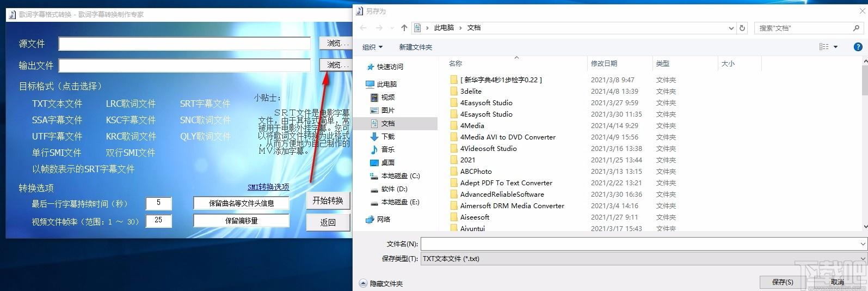868x291 pixels.
Task: Sort by 类型 column header
Action: click(x=662, y=64)
